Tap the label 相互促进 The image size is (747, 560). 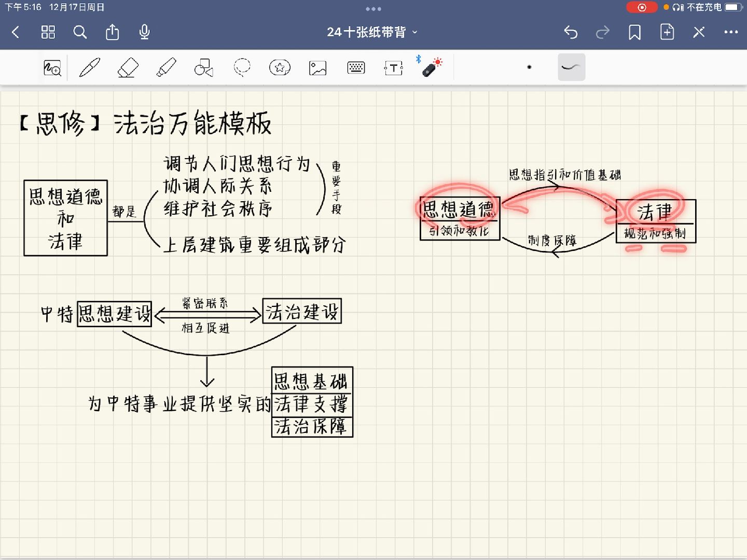[205, 328]
